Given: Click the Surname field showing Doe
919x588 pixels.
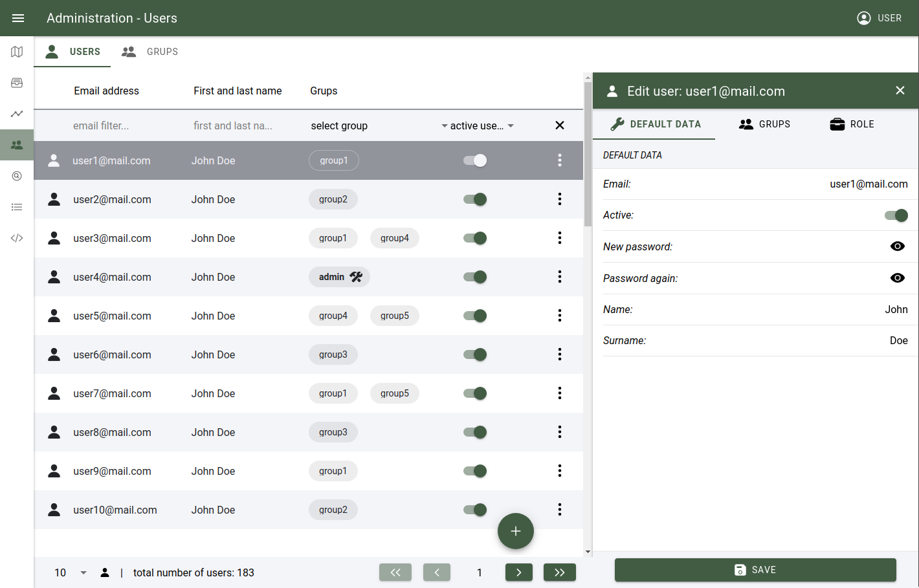Looking at the screenshot, I should [755, 340].
